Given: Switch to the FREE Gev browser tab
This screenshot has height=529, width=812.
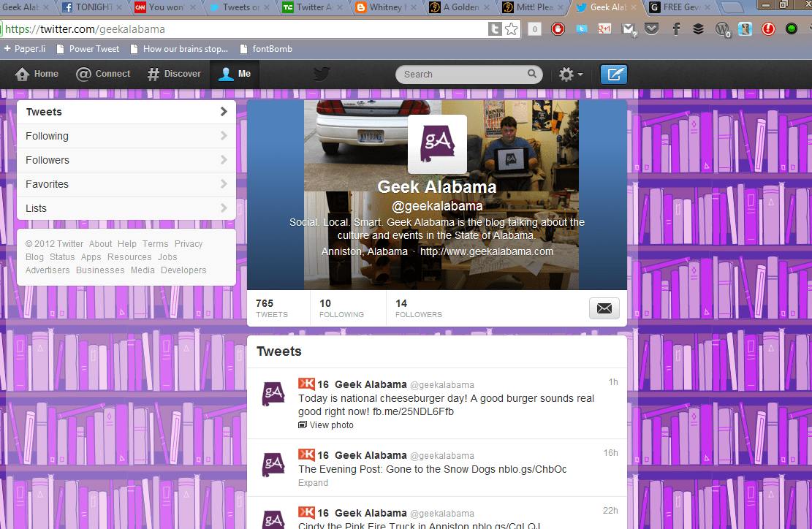Looking at the screenshot, I should [680, 7].
